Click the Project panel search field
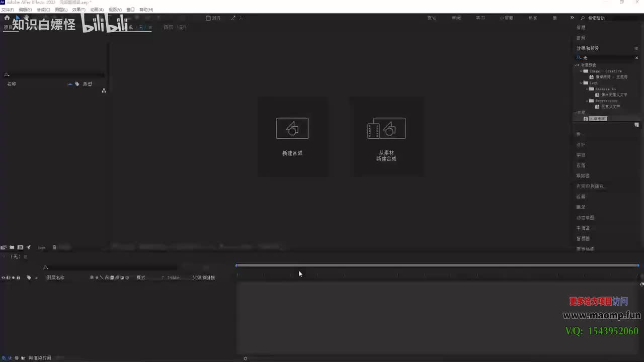644x362 pixels. coord(54,75)
